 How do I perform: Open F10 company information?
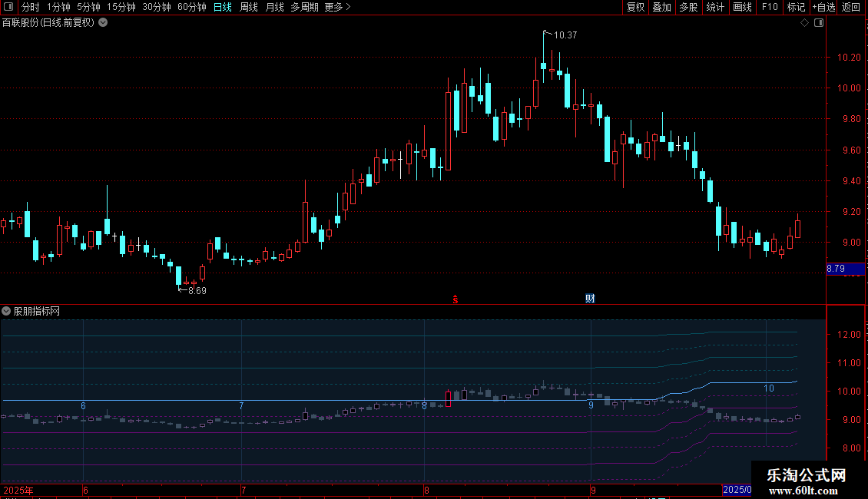770,7
